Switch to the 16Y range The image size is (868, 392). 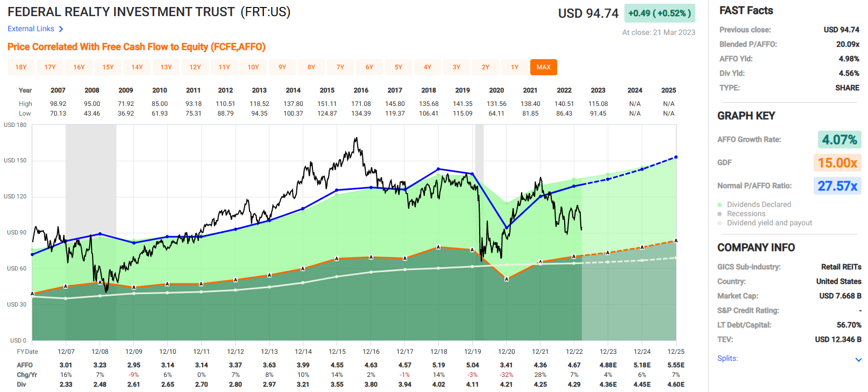coord(79,67)
